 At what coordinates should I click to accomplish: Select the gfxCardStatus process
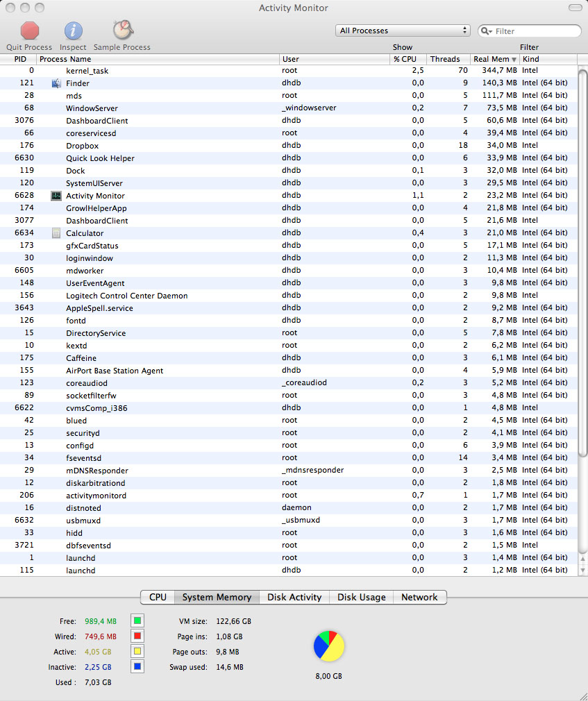(x=288, y=246)
